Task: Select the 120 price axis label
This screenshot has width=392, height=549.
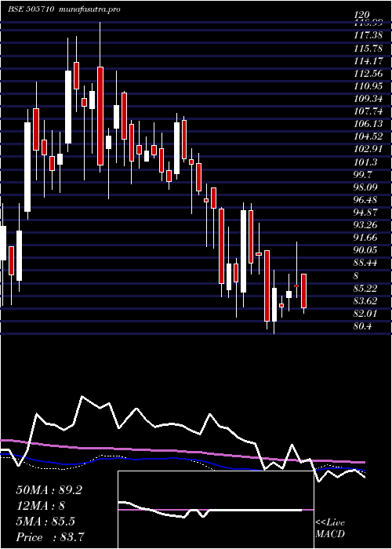Action: [x=361, y=15]
